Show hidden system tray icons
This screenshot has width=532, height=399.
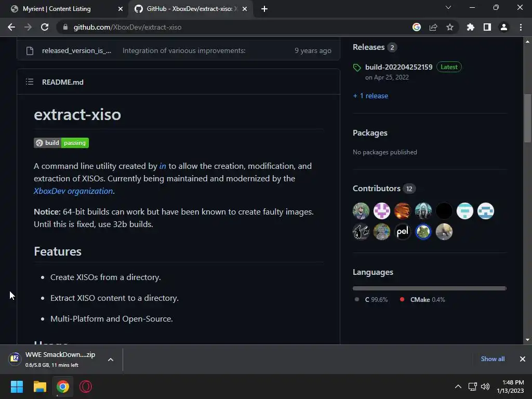[x=458, y=387]
